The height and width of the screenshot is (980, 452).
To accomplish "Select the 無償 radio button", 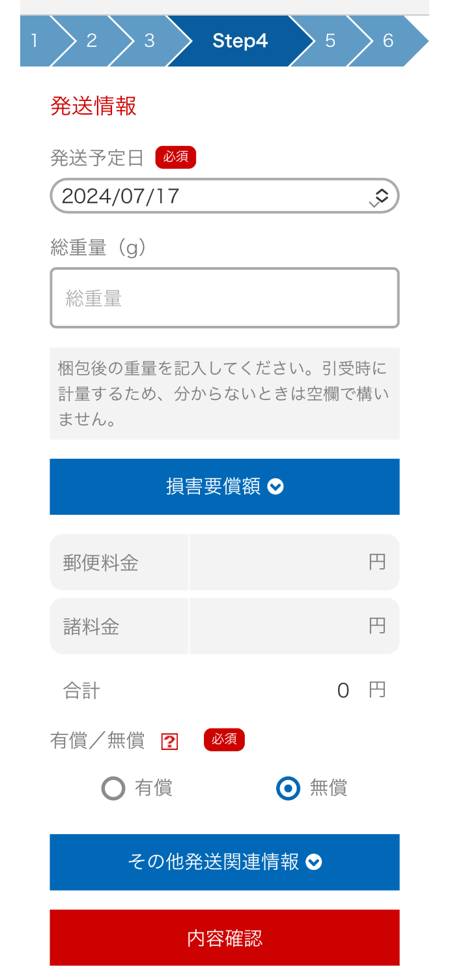I will tap(288, 788).
